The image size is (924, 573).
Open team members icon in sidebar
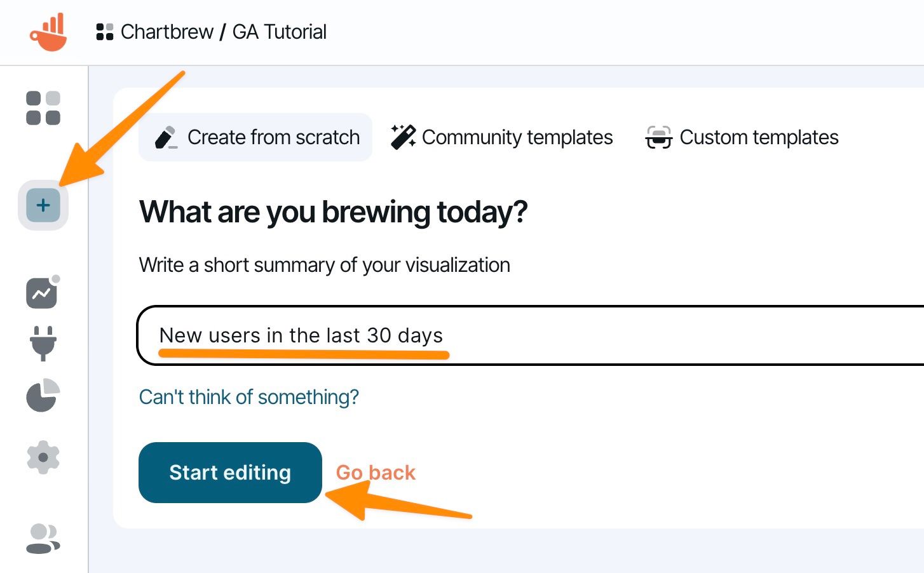(x=43, y=538)
